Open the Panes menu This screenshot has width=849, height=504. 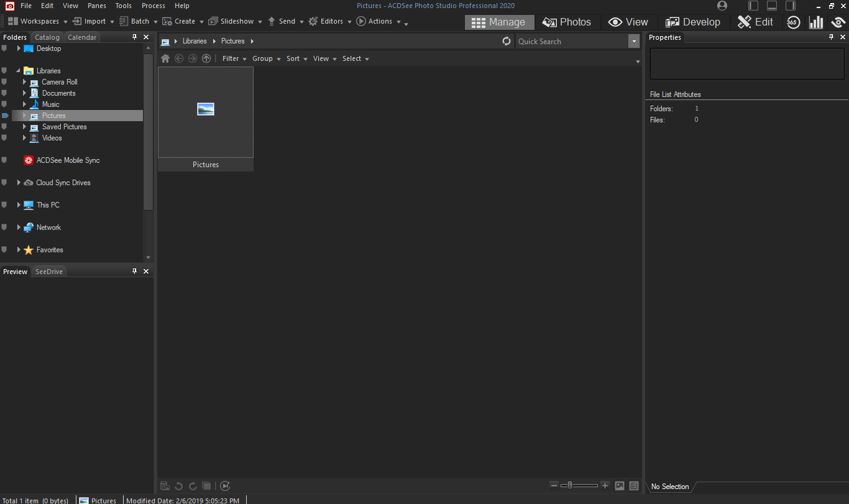97,6
